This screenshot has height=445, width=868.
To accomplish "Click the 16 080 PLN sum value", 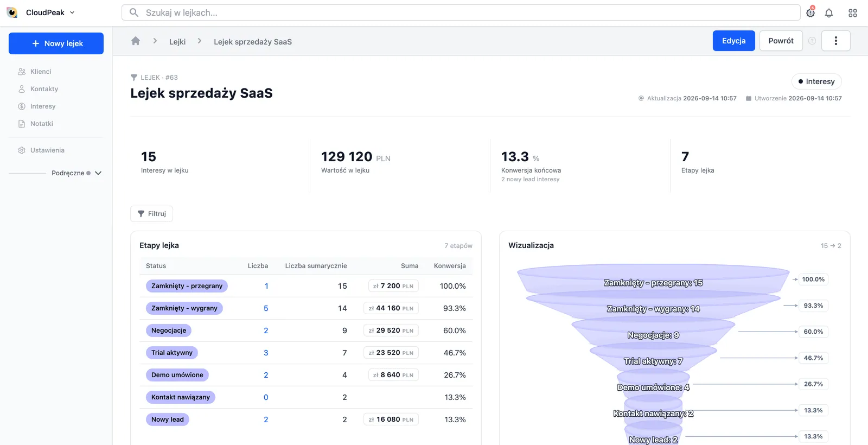I will pyautogui.click(x=391, y=419).
